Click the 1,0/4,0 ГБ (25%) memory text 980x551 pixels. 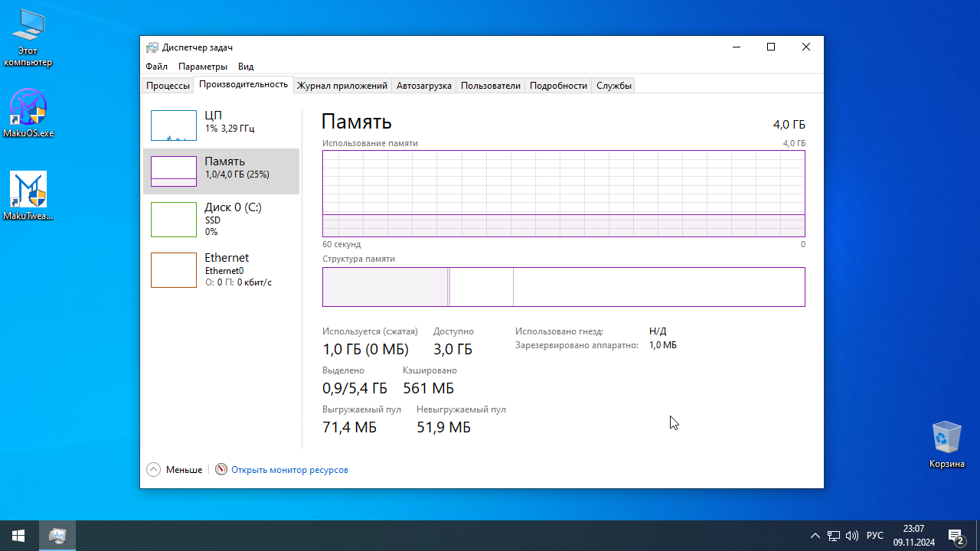coord(237,174)
